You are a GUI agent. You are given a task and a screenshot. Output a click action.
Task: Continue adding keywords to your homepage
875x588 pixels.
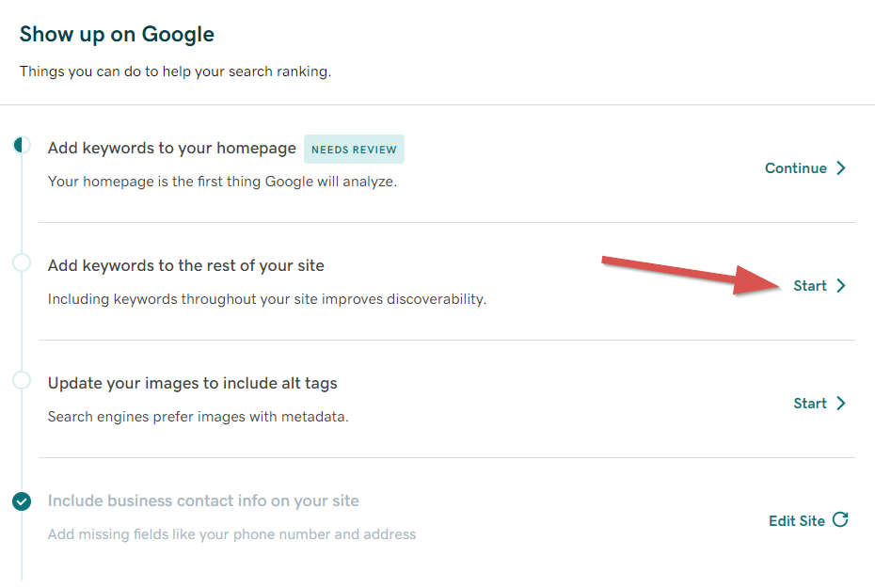pyautogui.click(x=796, y=168)
